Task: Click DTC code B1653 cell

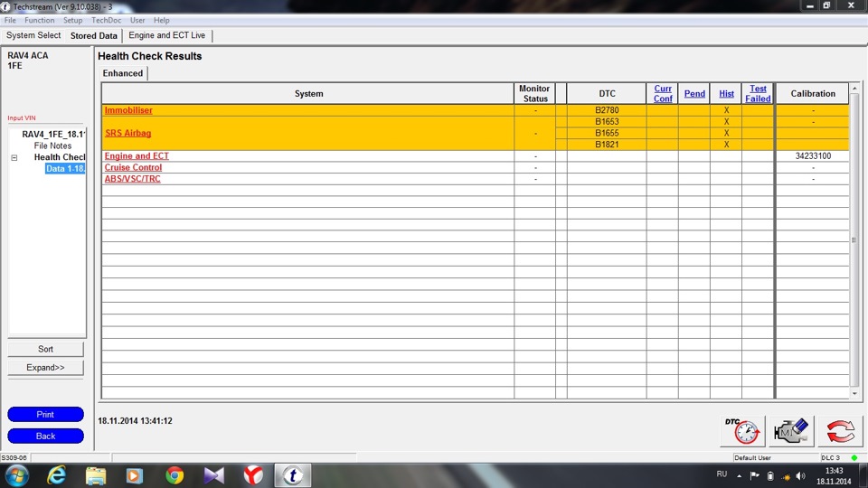Action: [x=607, y=122]
